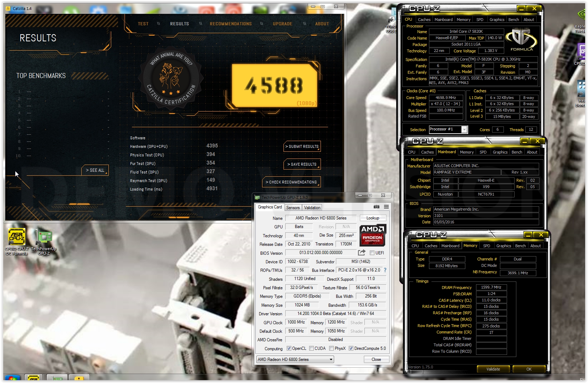Click the NB Frequency value 3699.1 MHz
The height and width of the screenshot is (383, 588).
pos(518,273)
